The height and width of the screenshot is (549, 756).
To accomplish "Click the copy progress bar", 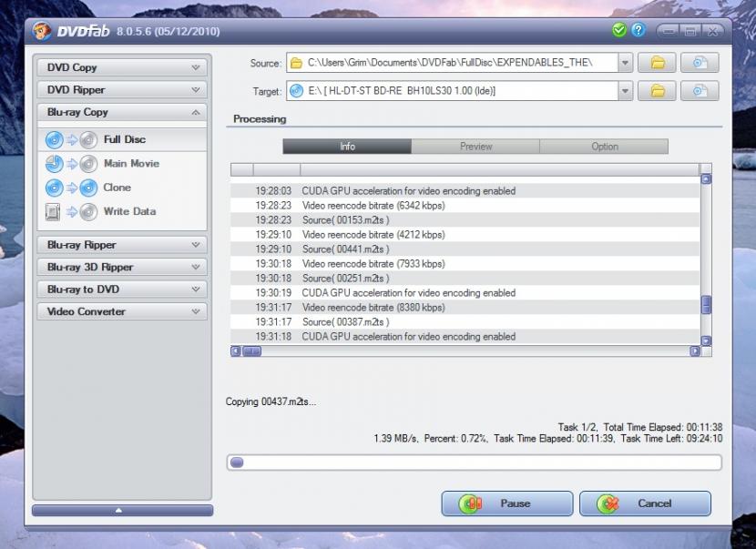I will click(475, 463).
